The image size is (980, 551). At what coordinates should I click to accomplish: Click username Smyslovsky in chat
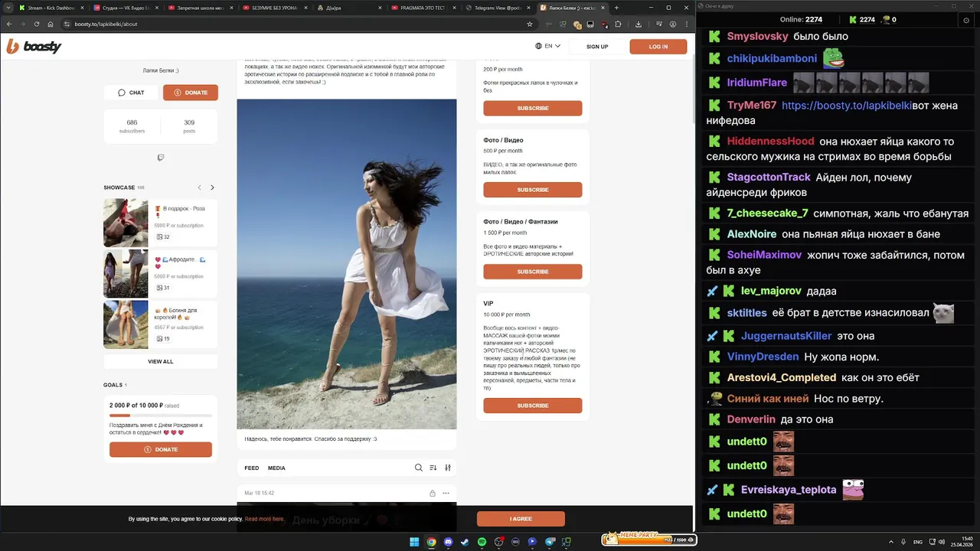tap(757, 37)
